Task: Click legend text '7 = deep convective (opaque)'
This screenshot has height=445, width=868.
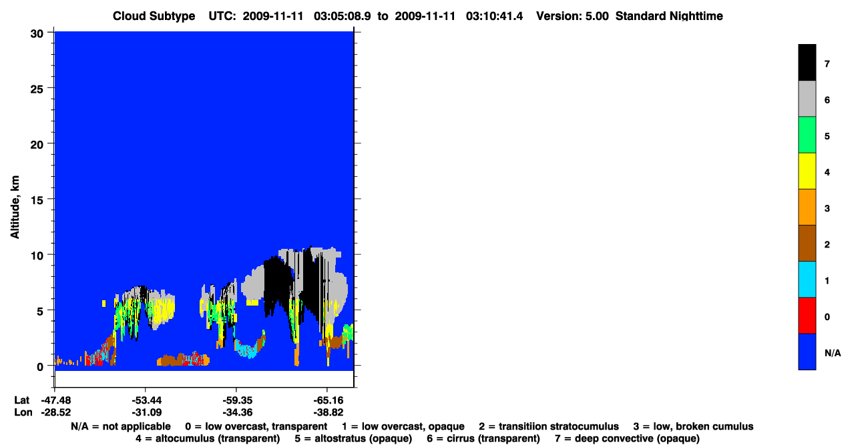Action: click(627, 438)
